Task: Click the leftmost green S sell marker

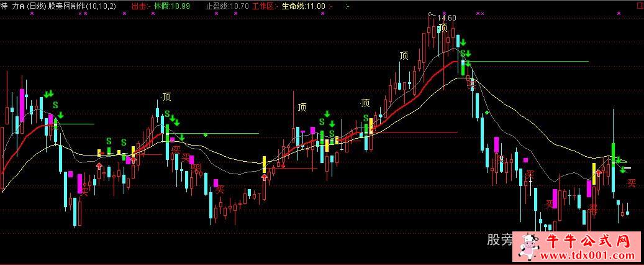Action: click(55, 105)
